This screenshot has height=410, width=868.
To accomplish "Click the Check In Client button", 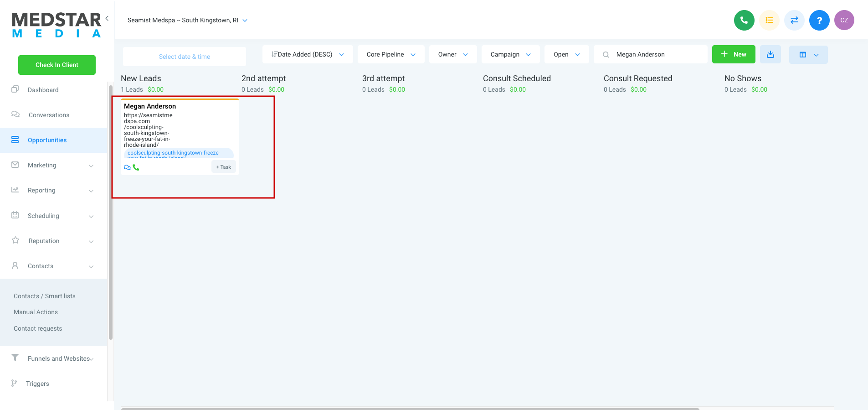I will pyautogui.click(x=57, y=65).
